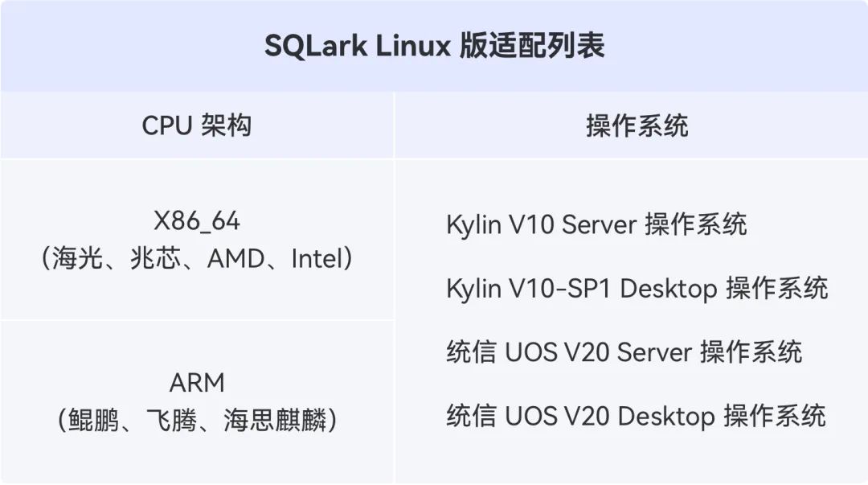
Task: Click the word "AMD" in the X86_64 cell
Action: pyautogui.click(x=235, y=259)
